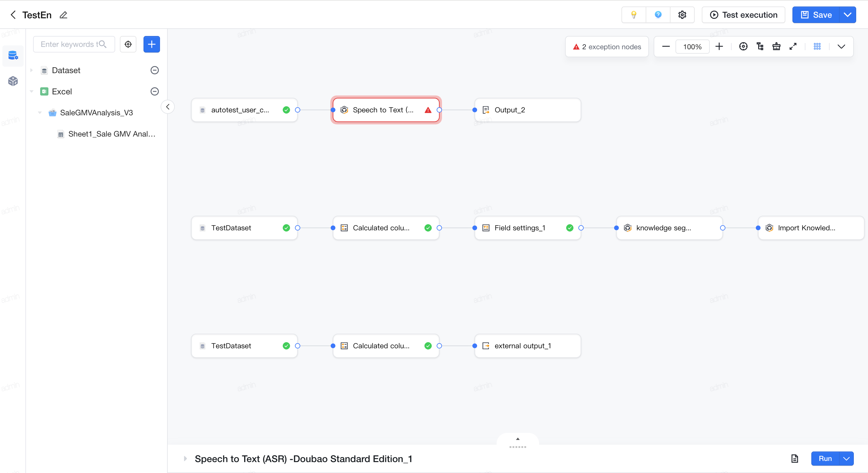Image resolution: width=868 pixels, height=473 pixels.
Task: Click the lightbulb tips icon
Action: coord(634,15)
